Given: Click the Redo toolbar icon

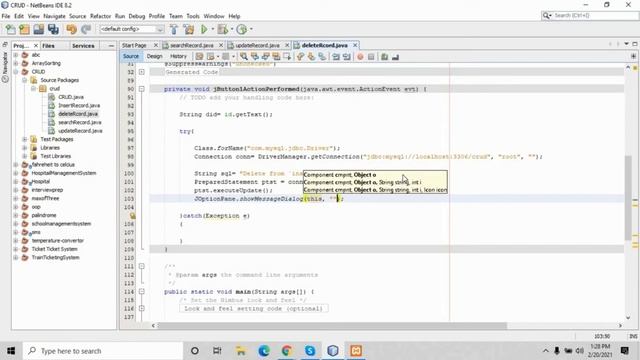Looking at the screenshot, I should 86,29.
